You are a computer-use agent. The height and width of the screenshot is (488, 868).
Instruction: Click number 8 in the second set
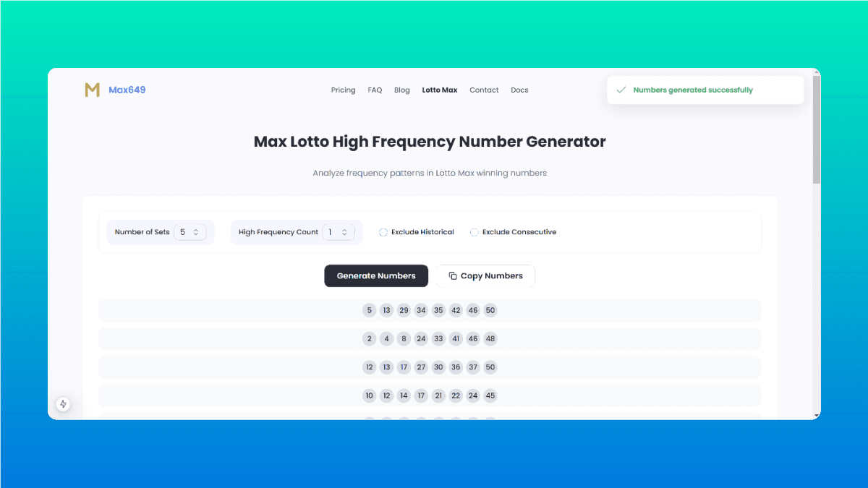[404, 338]
